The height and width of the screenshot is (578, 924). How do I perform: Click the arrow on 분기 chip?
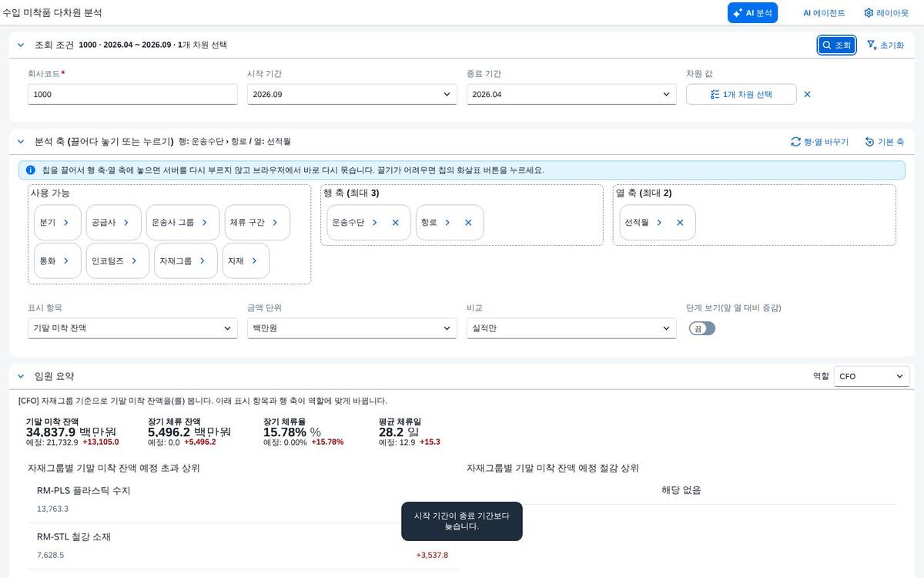[x=66, y=222]
